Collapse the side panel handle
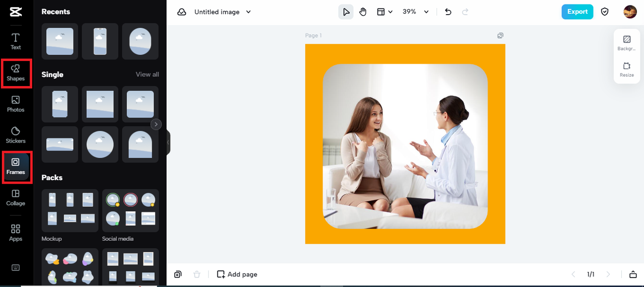The image size is (644, 287). point(168,143)
